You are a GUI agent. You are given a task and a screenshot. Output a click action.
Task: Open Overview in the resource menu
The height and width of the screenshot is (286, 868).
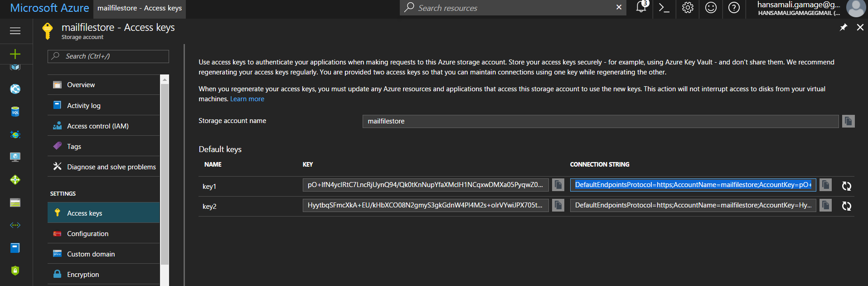(104, 85)
